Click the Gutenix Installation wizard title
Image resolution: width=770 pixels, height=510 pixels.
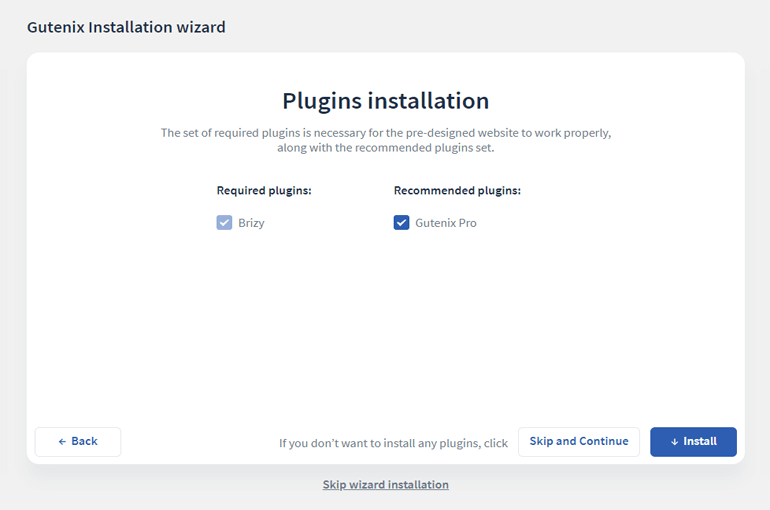click(x=126, y=27)
